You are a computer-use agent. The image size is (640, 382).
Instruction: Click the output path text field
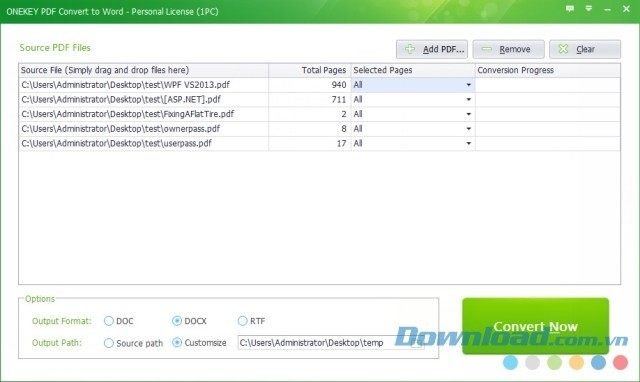point(331,343)
